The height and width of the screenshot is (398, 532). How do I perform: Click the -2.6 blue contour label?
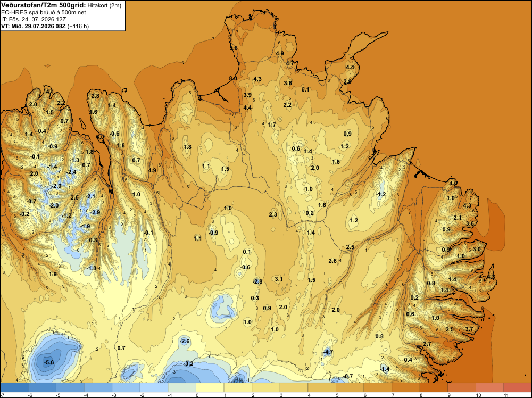(185, 342)
